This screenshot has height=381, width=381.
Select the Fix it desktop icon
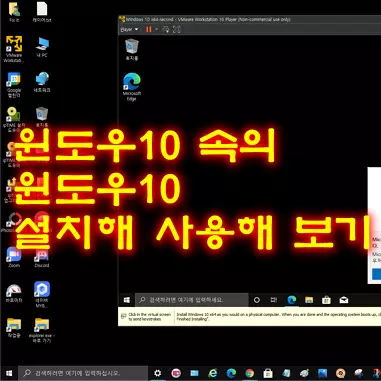(x=14, y=13)
